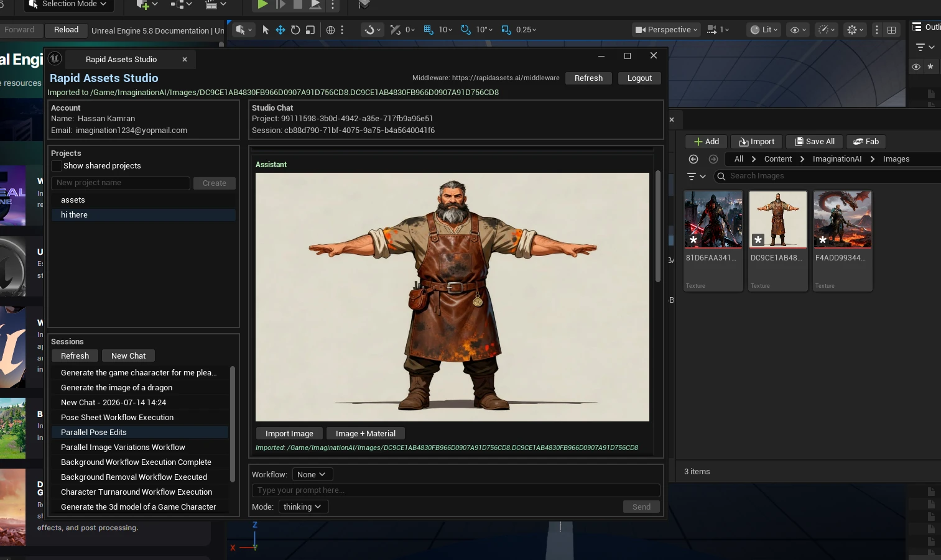Refresh the Sessions list
This screenshot has width=941, height=560.
point(75,356)
